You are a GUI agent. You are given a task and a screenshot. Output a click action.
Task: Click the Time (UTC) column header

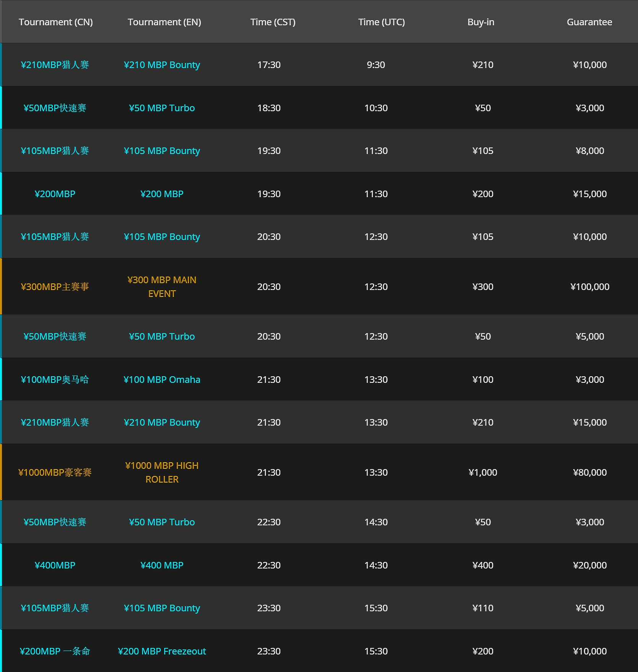click(x=381, y=22)
